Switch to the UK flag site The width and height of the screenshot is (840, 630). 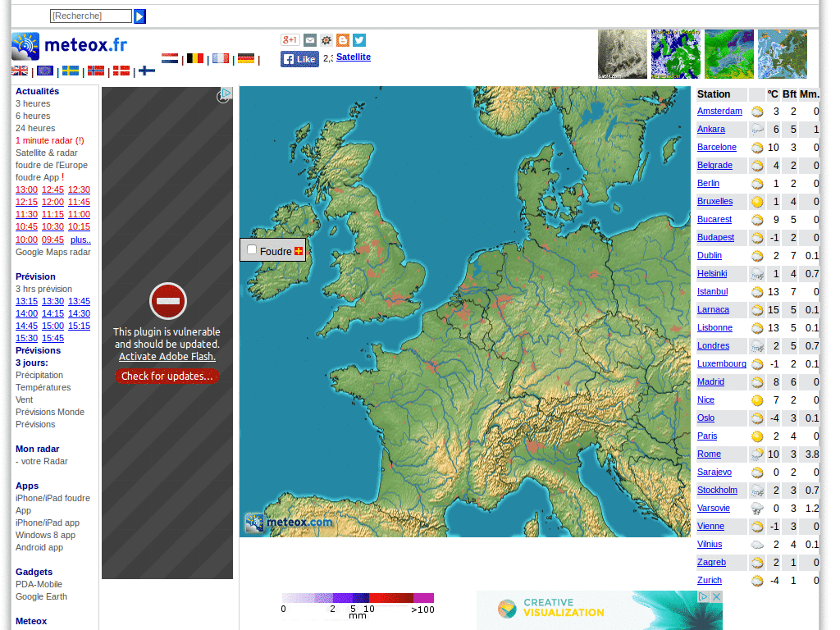click(x=20, y=71)
